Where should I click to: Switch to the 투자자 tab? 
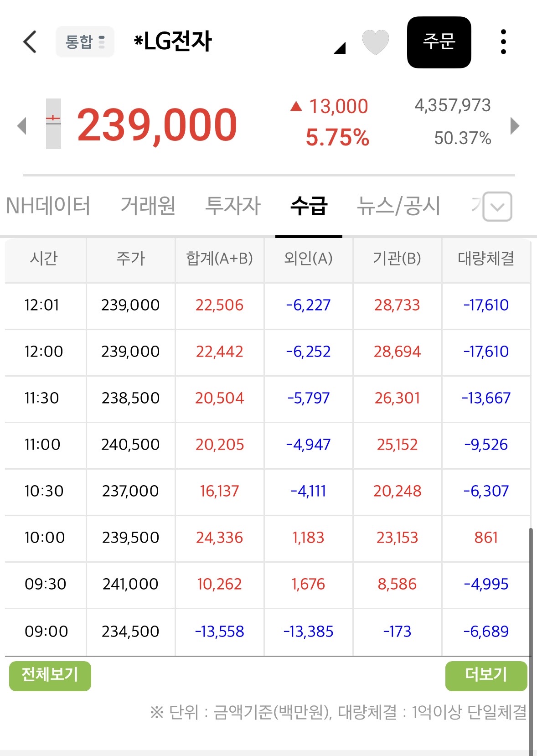pos(233,206)
